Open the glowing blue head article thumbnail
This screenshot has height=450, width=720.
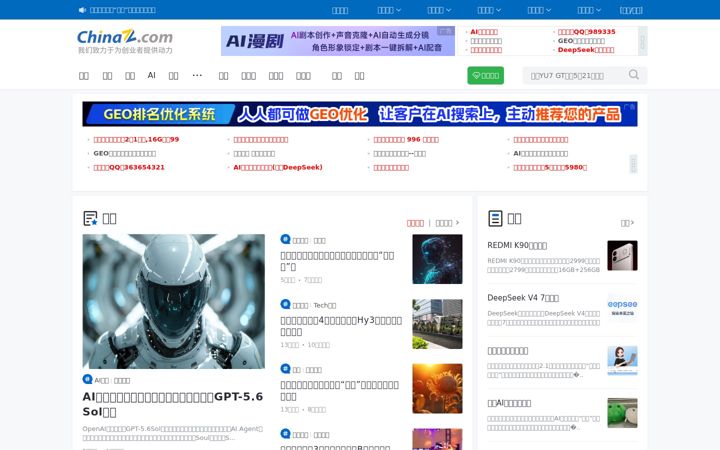pyautogui.click(x=437, y=259)
